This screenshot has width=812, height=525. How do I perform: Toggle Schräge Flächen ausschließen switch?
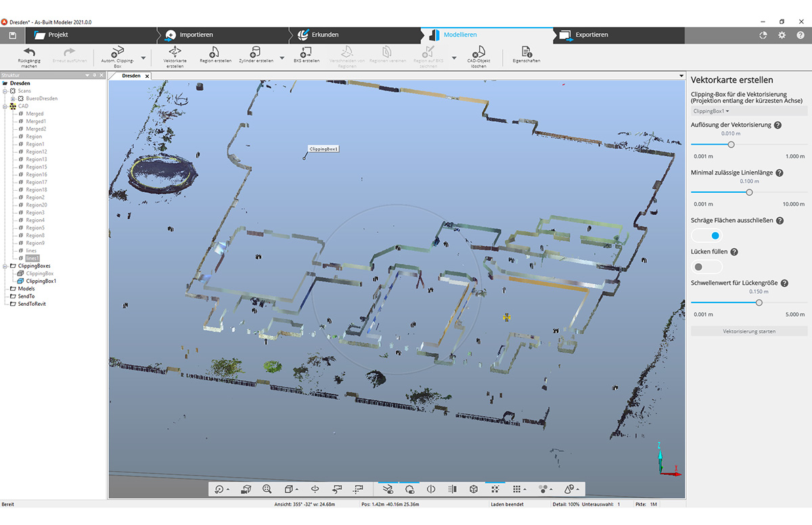click(x=706, y=235)
